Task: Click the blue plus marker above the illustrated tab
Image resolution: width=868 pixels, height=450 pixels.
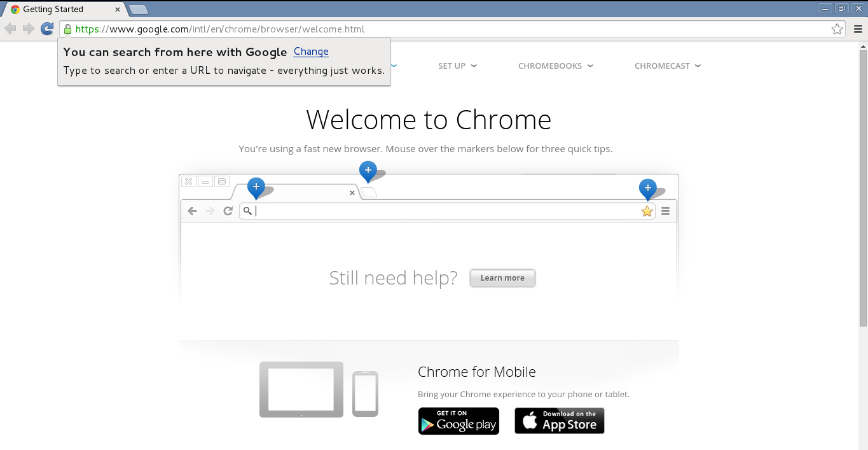Action: coord(256,188)
